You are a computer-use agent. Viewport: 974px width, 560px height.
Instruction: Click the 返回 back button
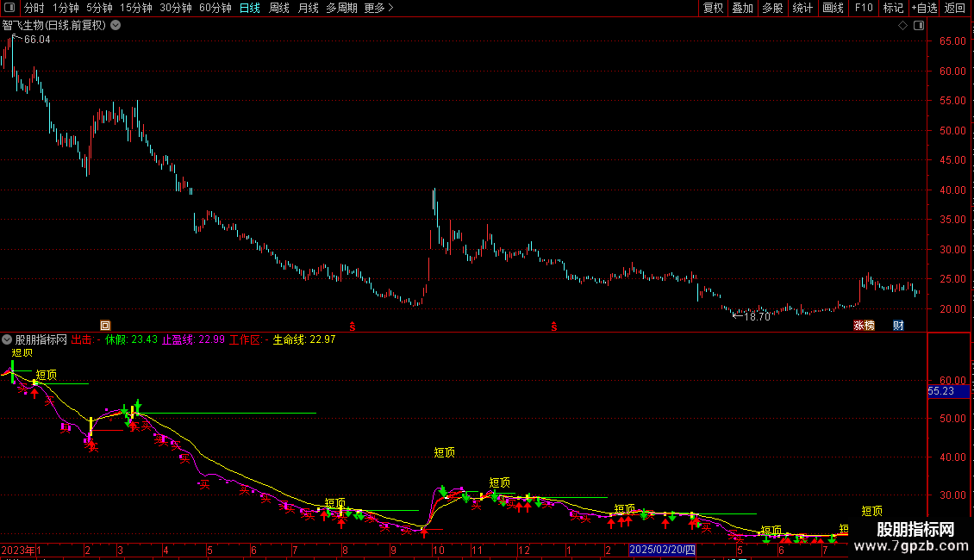click(955, 8)
